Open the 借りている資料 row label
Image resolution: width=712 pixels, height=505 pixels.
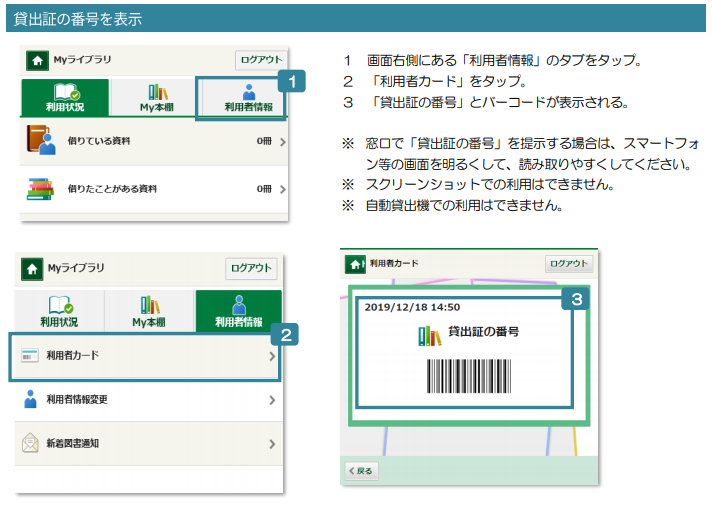(99, 141)
